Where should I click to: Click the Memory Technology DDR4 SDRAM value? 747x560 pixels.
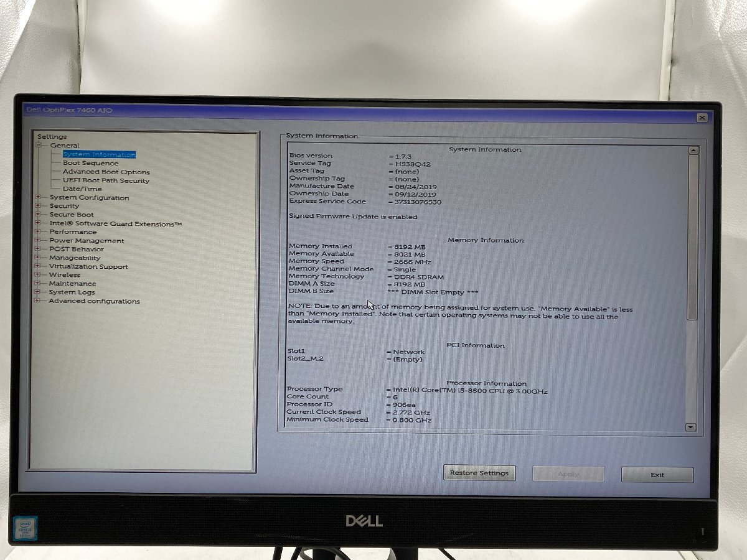419,277
